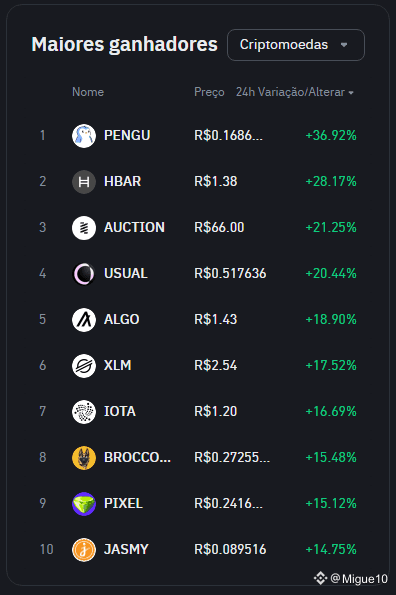Click the BROCCOLI dog coin icon
Viewport: 396px width, 595px height.
click(83, 458)
